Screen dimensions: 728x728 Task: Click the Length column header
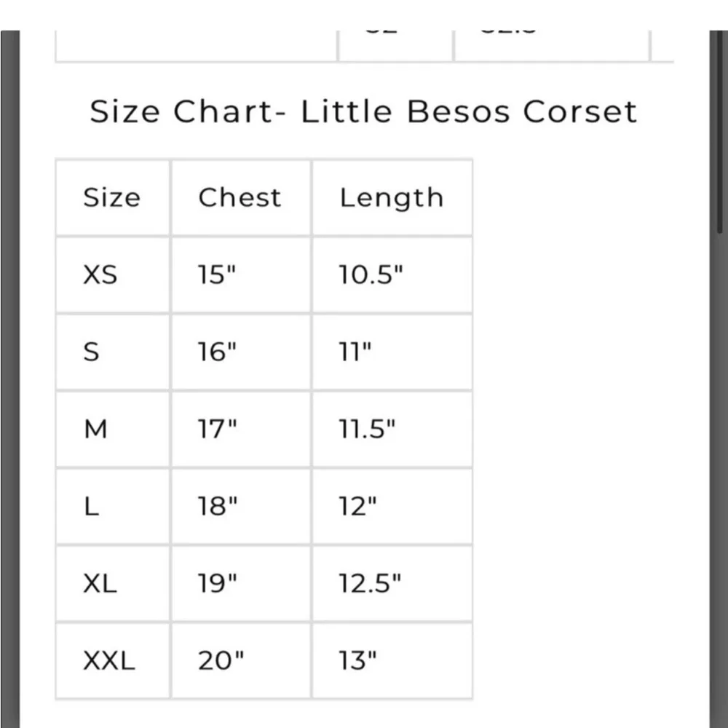[391, 198]
